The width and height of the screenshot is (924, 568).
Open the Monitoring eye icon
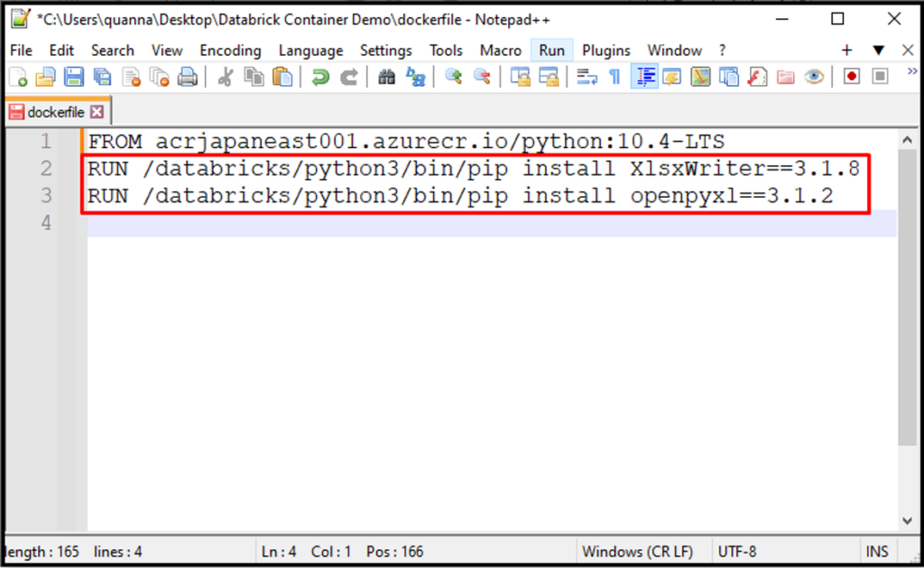pyautogui.click(x=814, y=78)
